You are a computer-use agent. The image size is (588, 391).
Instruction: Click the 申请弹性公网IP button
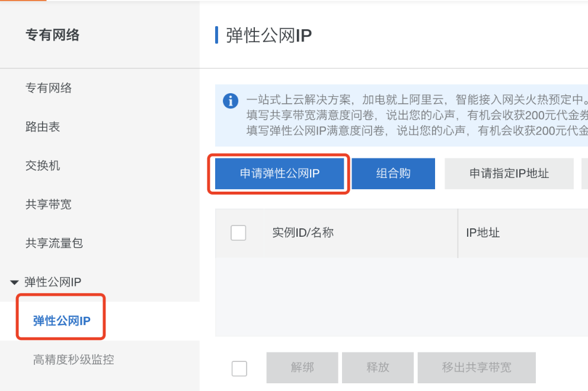pyautogui.click(x=279, y=173)
